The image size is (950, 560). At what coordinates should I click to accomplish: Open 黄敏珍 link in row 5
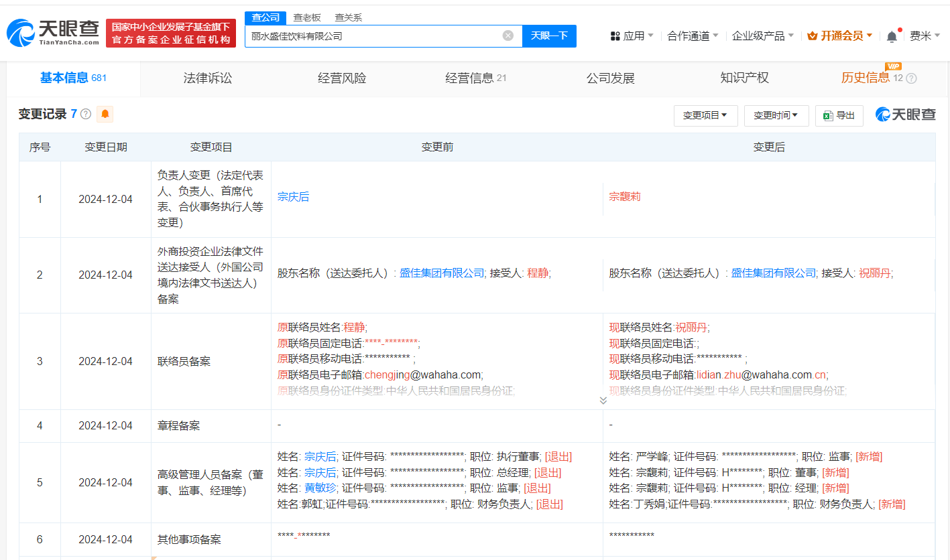pos(320,488)
